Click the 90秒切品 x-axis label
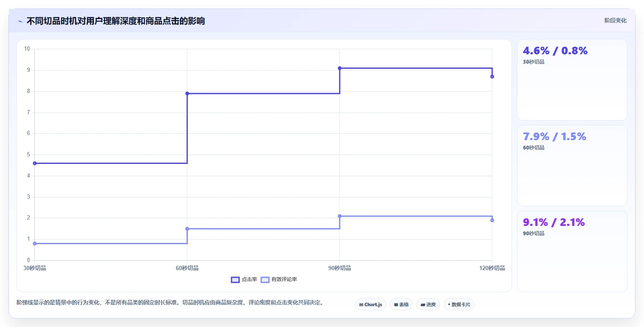644x327 pixels. pyautogui.click(x=339, y=268)
